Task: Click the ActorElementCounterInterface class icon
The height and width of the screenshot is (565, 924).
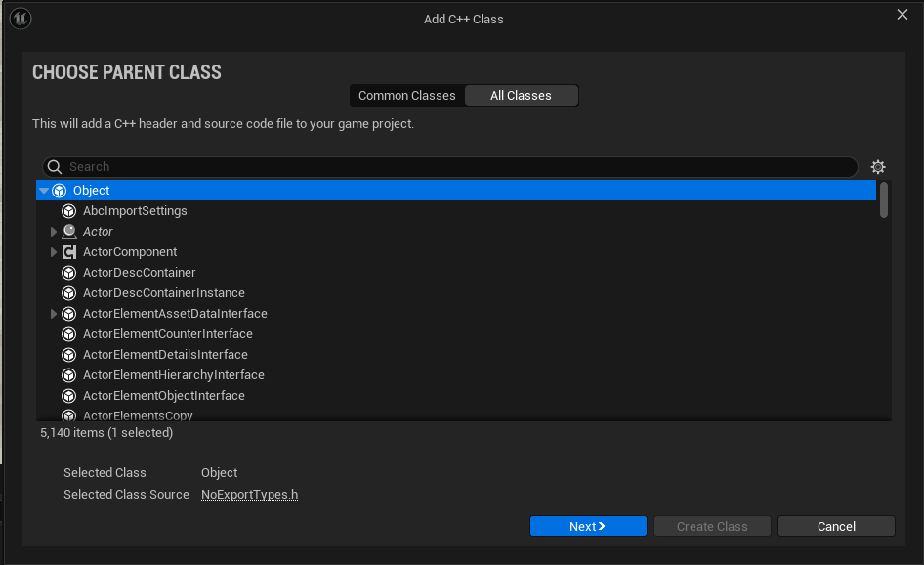Action: [x=68, y=333]
